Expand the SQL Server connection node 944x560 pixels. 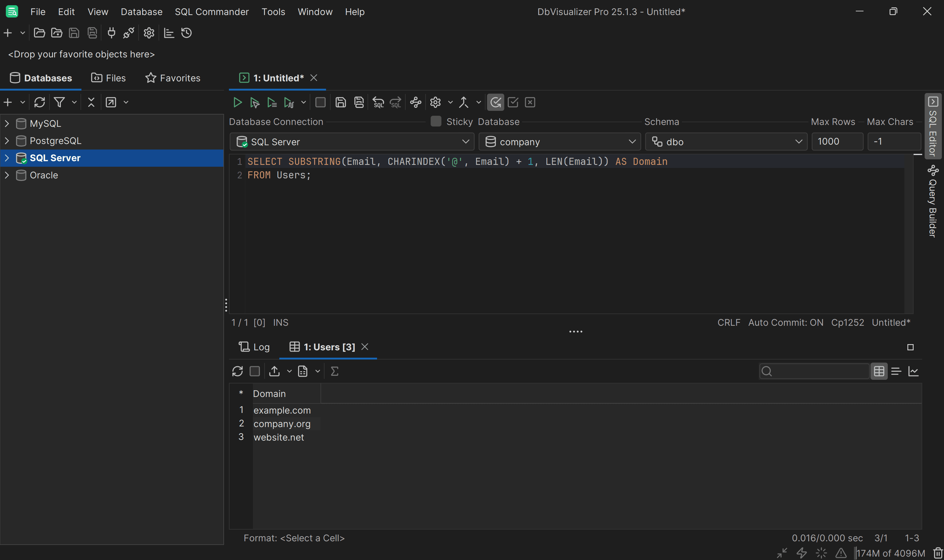7,158
